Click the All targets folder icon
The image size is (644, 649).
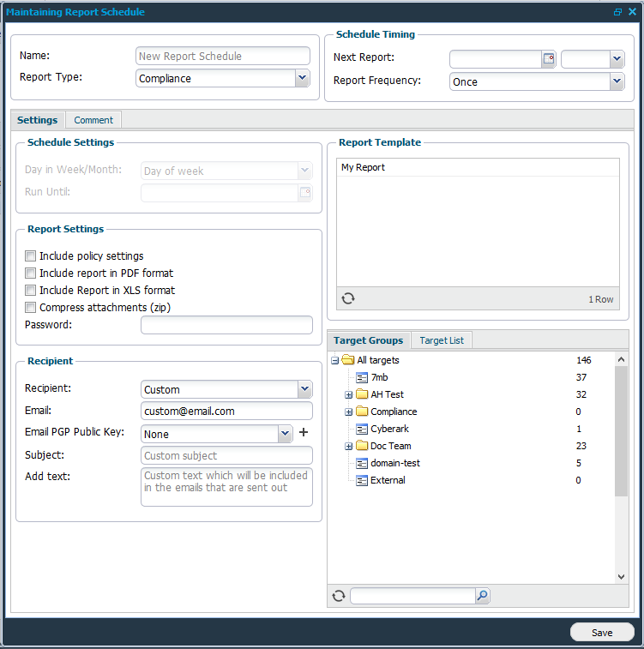pos(348,360)
